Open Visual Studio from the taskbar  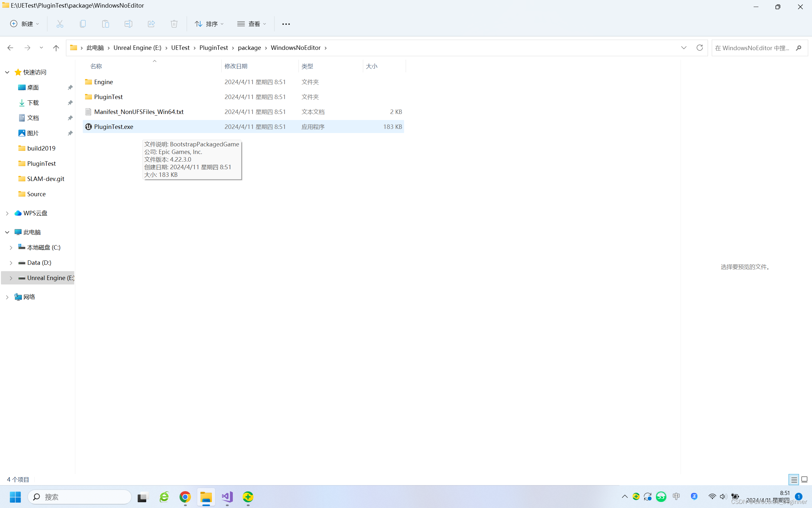[x=227, y=497]
